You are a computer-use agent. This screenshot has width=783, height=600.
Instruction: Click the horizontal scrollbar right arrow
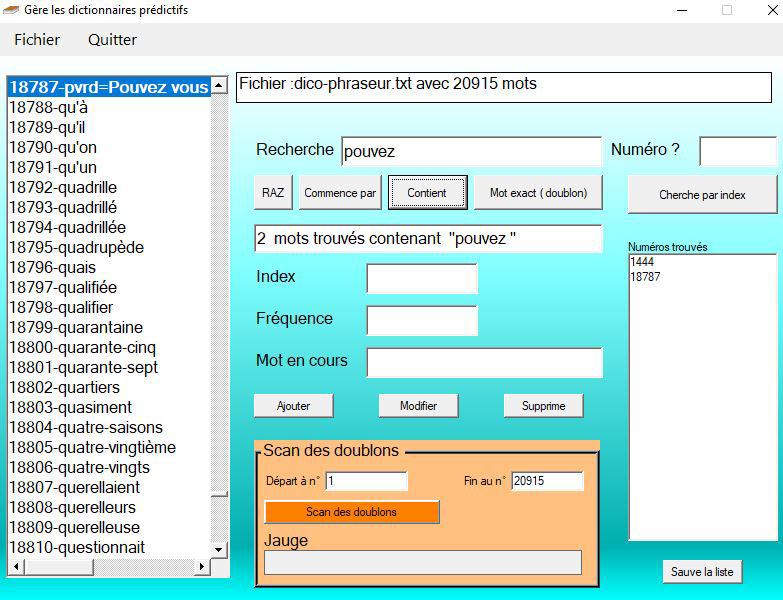tap(201, 567)
